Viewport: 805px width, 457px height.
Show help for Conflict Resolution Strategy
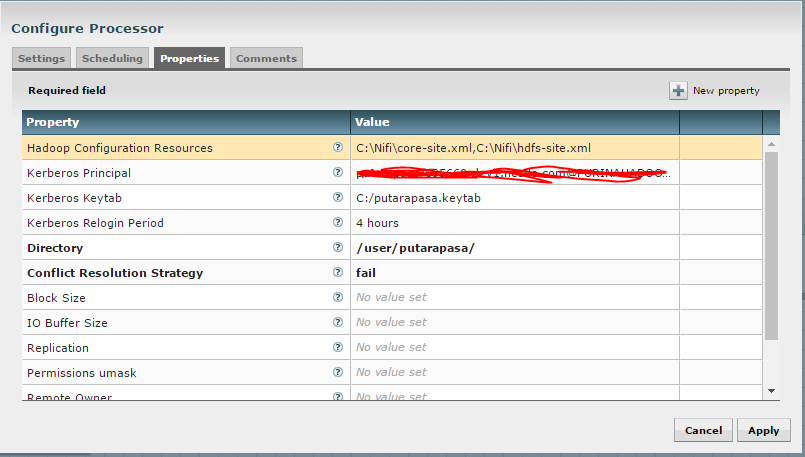(337, 272)
